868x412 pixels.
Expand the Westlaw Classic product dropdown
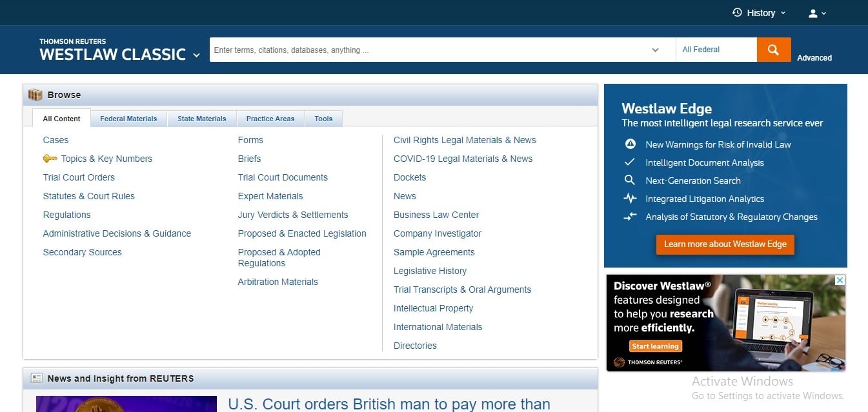pos(196,55)
